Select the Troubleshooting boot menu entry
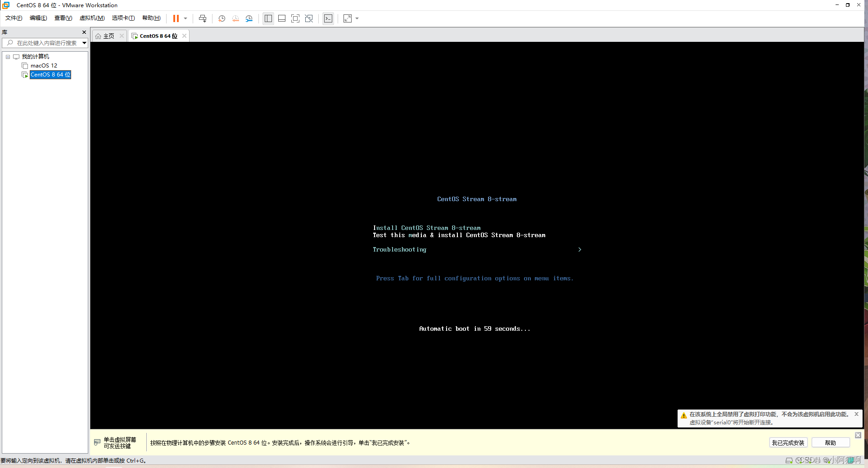This screenshot has width=868, height=468. 399,250
